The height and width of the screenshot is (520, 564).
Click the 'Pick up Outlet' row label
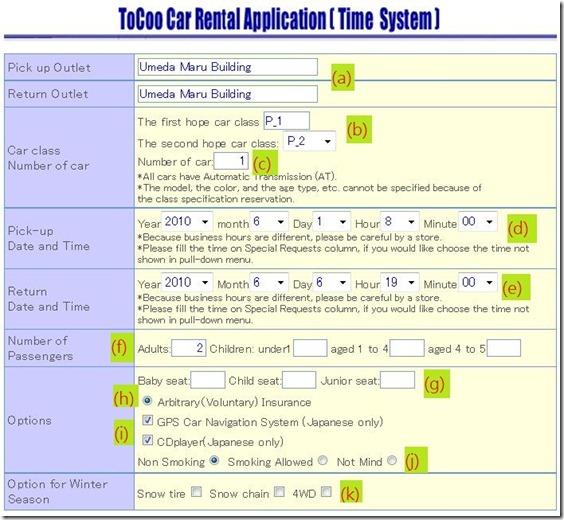tap(49, 68)
